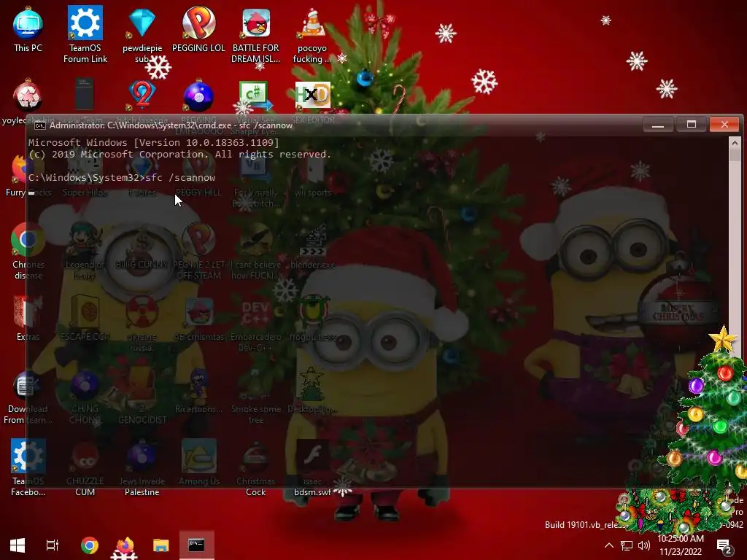
Task: Close the Command Prompt window
Action: coord(724,125)
